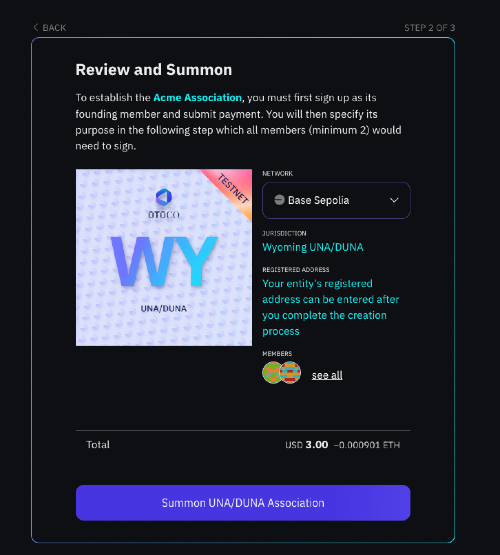Click the Wyoming UNA/DUNA jurisdiction text
The width and height of the screenshot is (500, 555).
tap(313, 247)
